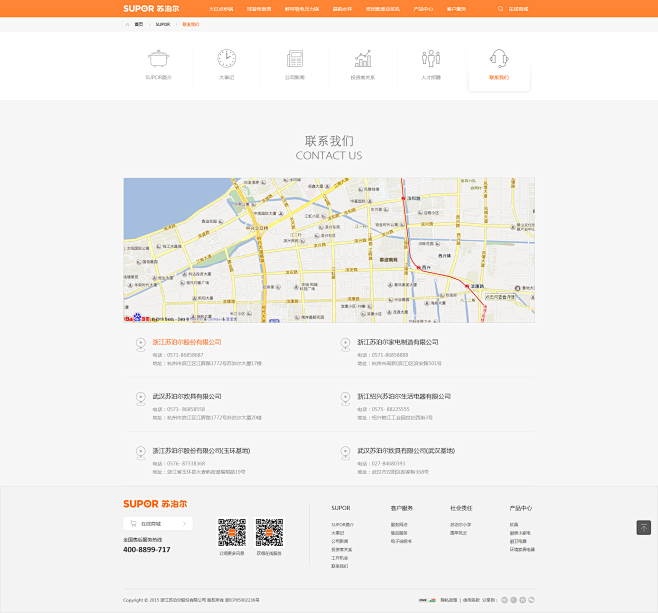658x613 pixels.
Task: Click the Baidu map logo on the map
Action: [137, 318]
